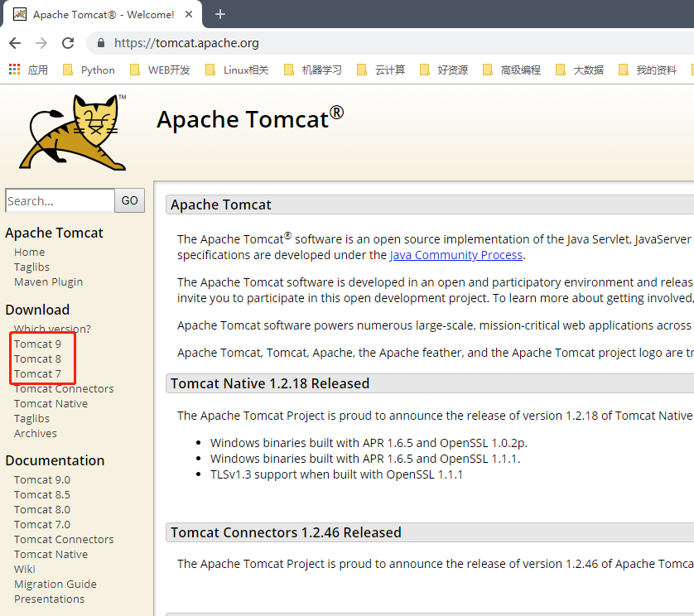Click the browser back arrow button

point(15,43)
